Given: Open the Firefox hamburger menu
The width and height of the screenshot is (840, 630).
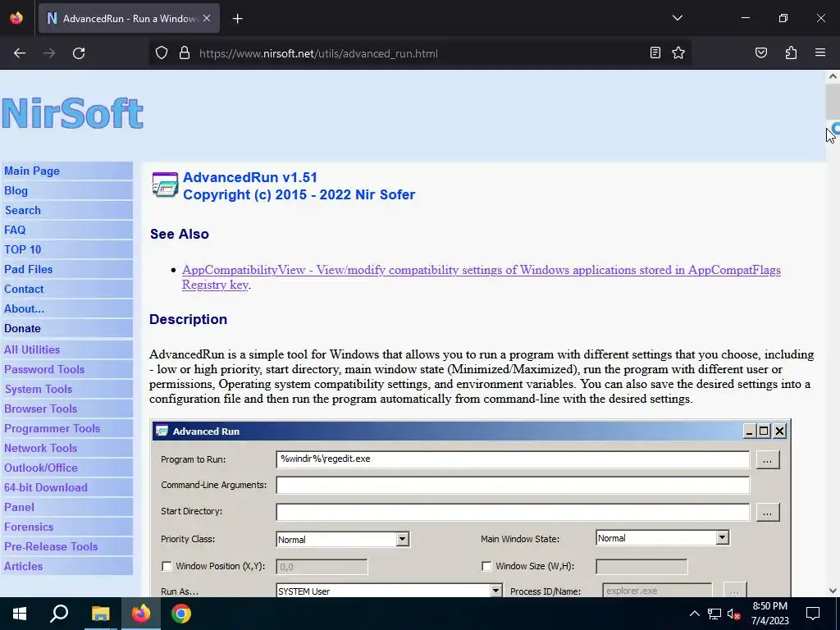Looking at the screenshot, I should pyautogui.click(x=820, y=52).
